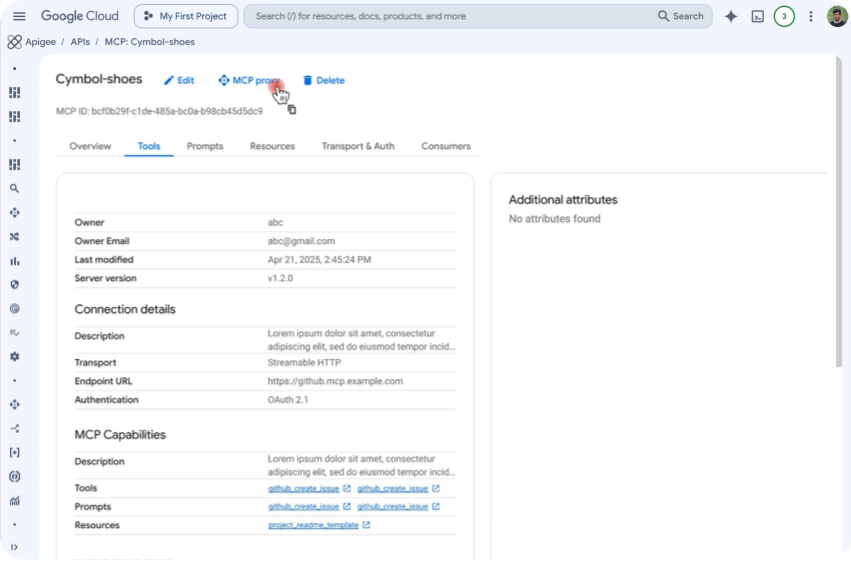Click external-link icon beside project_readme_template
The width and height of the screenshot is (851, 573).
click(366, 525)
